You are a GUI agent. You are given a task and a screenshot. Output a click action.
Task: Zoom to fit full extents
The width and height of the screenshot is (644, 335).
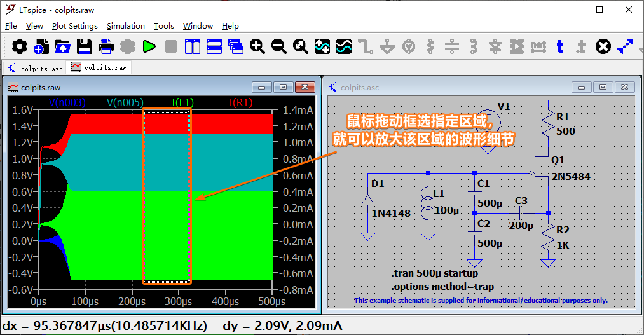click(x=301, y=46)
